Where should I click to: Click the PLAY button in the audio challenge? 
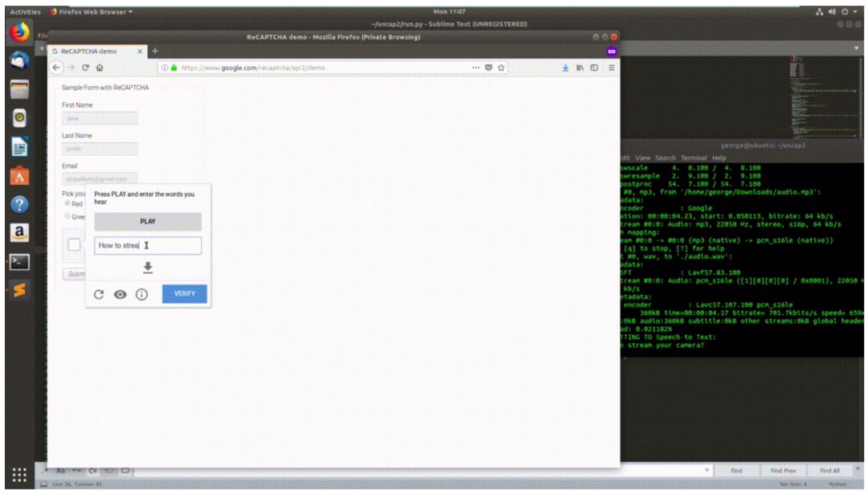(x=148, y=222)
